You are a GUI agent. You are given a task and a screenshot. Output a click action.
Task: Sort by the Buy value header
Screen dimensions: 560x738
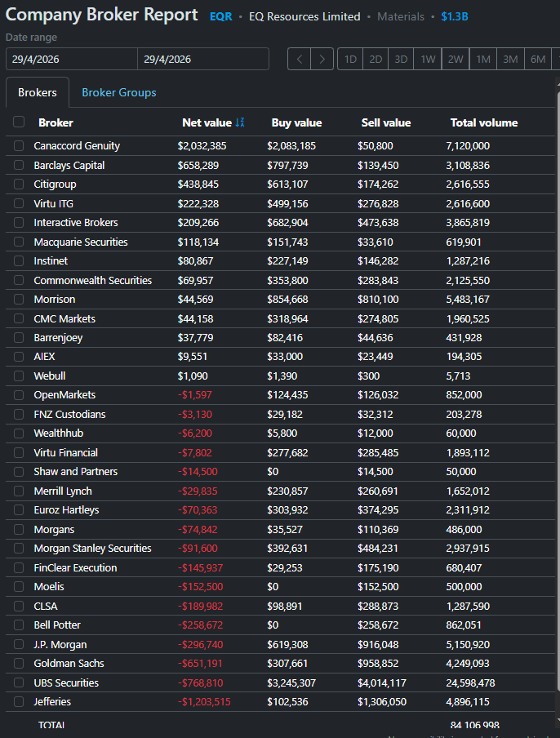tap(297, 122)
